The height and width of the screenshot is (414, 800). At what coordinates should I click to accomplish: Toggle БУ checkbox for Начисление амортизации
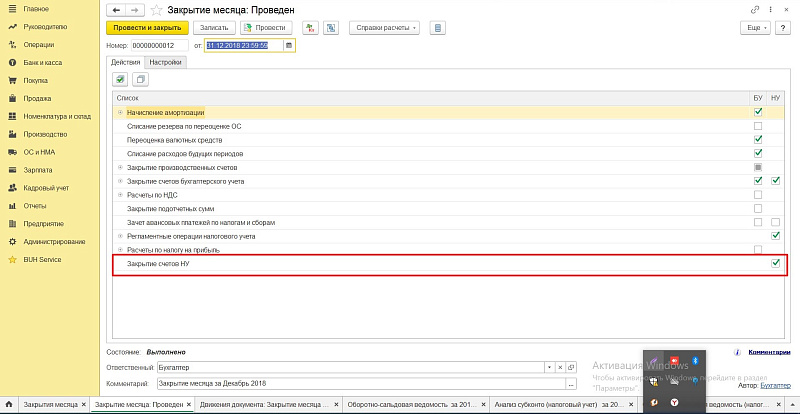pos(758,112)
